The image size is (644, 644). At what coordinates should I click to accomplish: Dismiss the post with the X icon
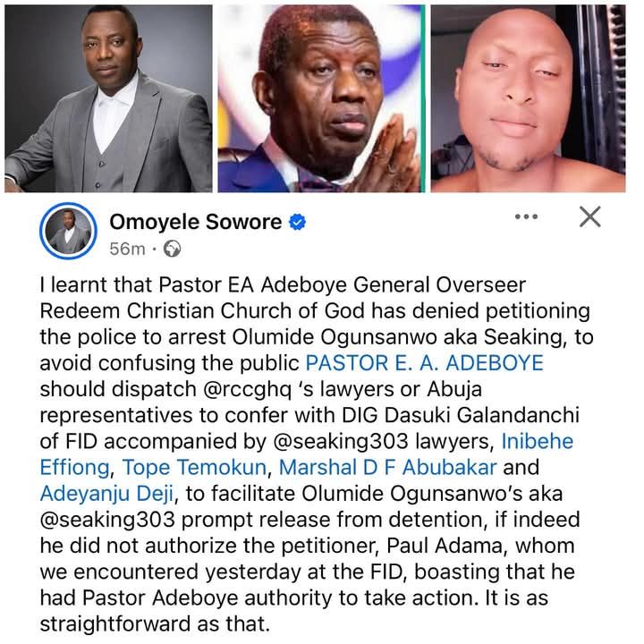coord(589,216)
